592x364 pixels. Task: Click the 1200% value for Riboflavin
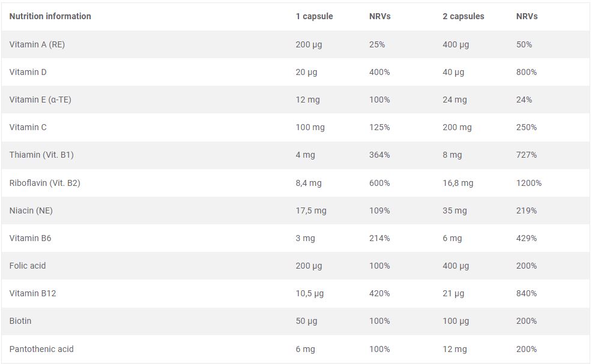click(528, 183)
